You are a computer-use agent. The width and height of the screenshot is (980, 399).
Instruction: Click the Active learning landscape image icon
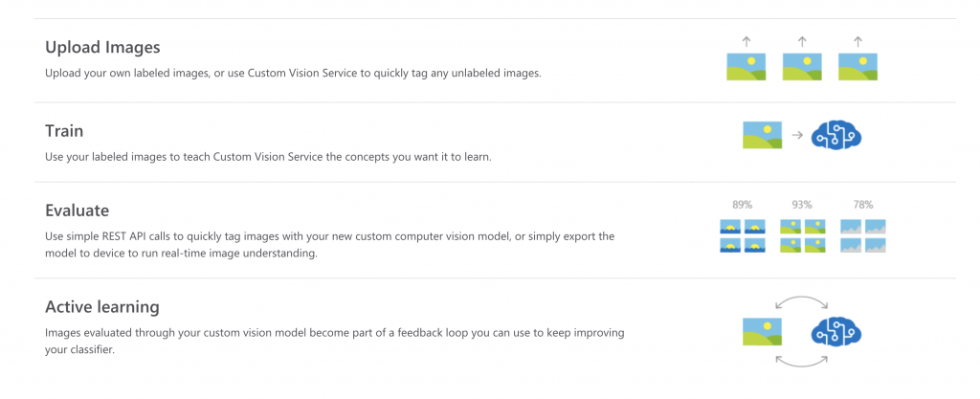762,332
